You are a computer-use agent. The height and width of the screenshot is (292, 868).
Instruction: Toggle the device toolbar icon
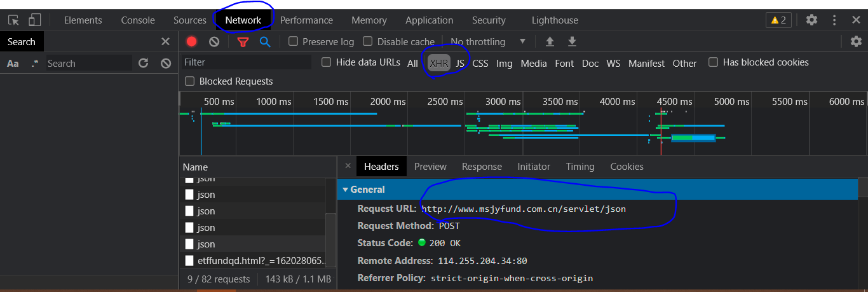point(35,20)
